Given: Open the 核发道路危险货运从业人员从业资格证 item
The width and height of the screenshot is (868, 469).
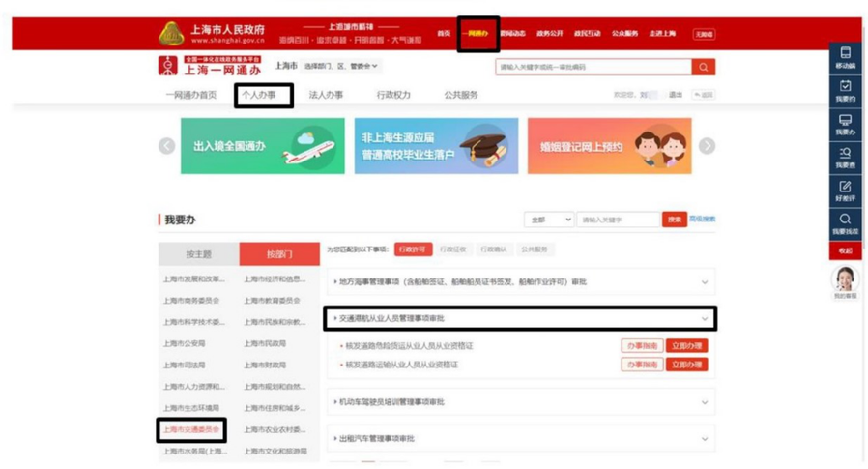Looking at the screenshot, I should click(x=409, y=346).
